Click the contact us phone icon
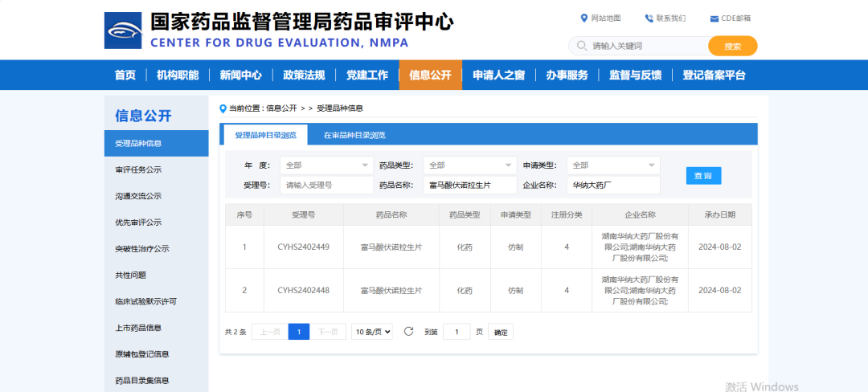 click(x=649, y=18)
